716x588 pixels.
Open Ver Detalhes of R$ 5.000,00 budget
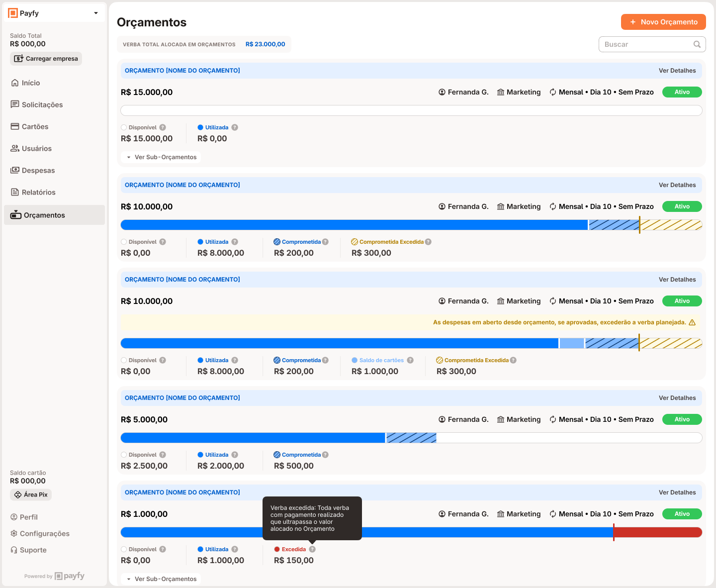[677, 398]
